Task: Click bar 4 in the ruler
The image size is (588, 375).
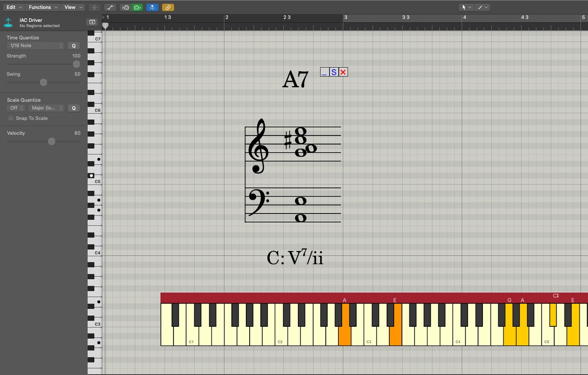Action: 465,17
